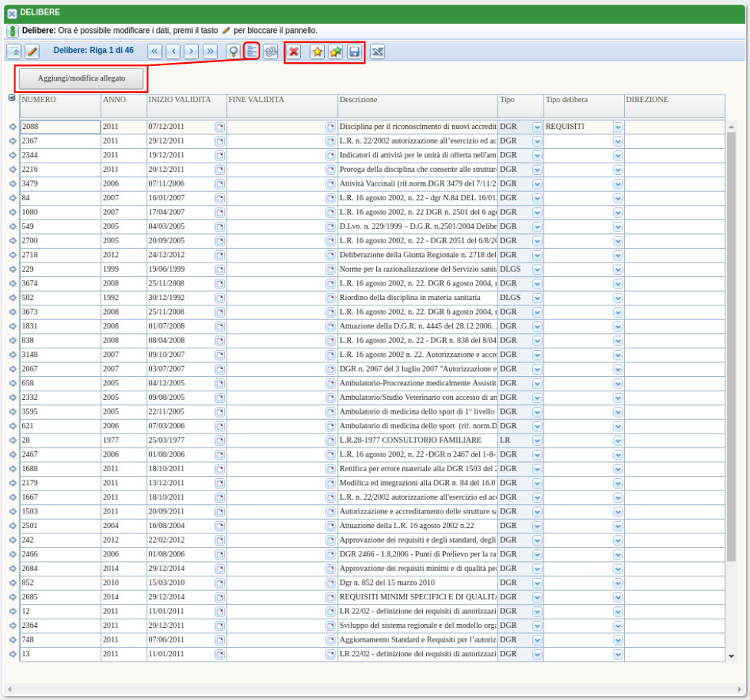Image resolution: width=750 pixels, height=700 pixels.
Task: Save changes with the floppy disk icon
Action: pyautogui.click(x=354, y=51)
